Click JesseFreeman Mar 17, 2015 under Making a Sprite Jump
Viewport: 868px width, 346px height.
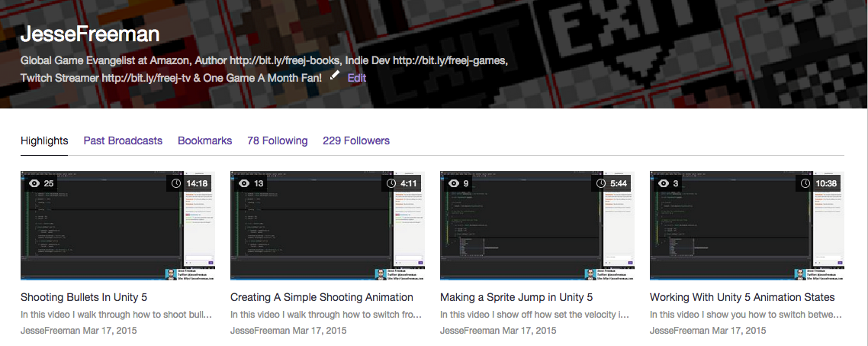pyautogui.click(x=498, y=331)
